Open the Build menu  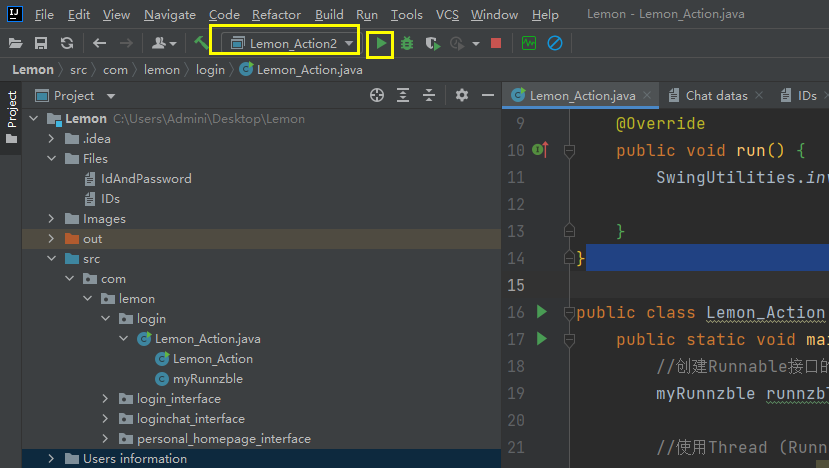[329, 15]
